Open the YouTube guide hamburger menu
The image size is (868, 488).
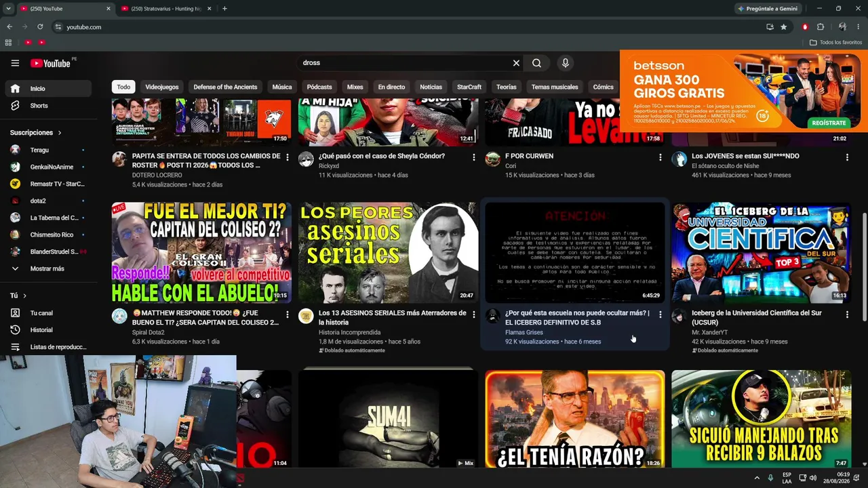point(15,63)
